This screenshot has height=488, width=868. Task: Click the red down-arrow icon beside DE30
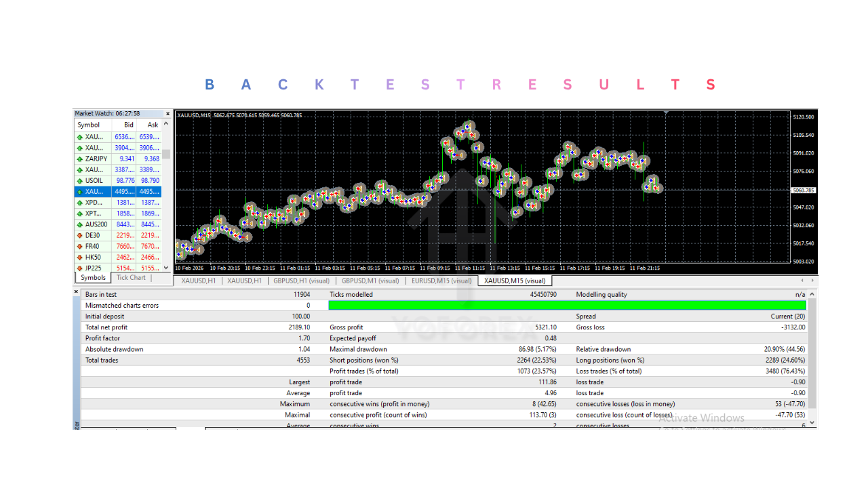[x=81, y=235]
